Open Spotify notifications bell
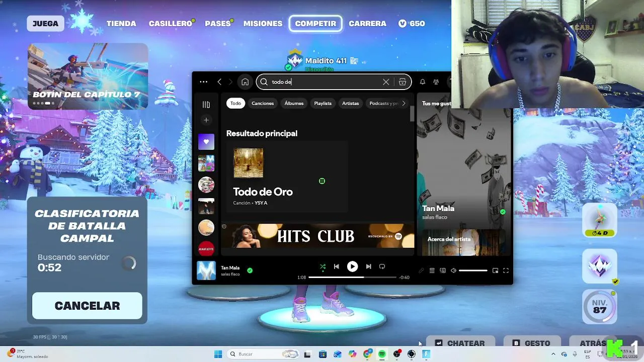 pyautogui.click(x=423, y=81)
